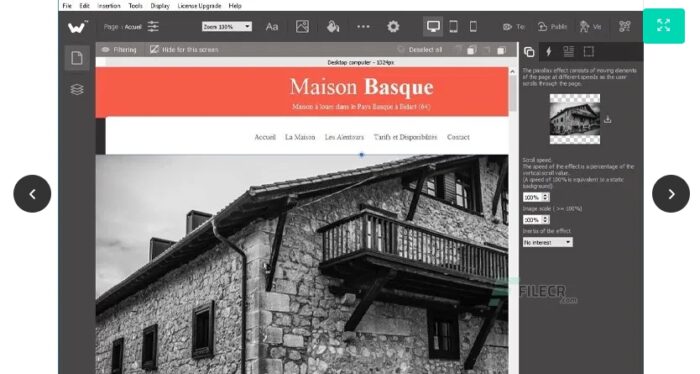Image resolution: width=700 pixels, height=374 pixels.
Task: Open the Zoom 100% dropdown
Action: (227, 27)
